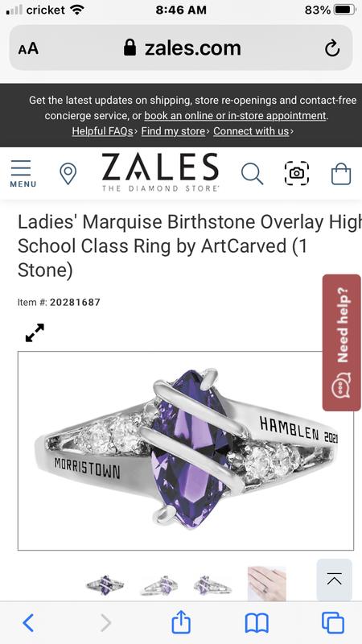Open the search magnifier icon
Viewport: 362px width, 644px height.
252,173
